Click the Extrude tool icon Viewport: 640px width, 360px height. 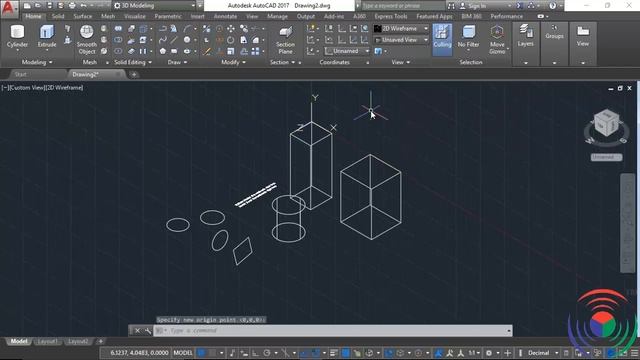(x=47, y=36)
